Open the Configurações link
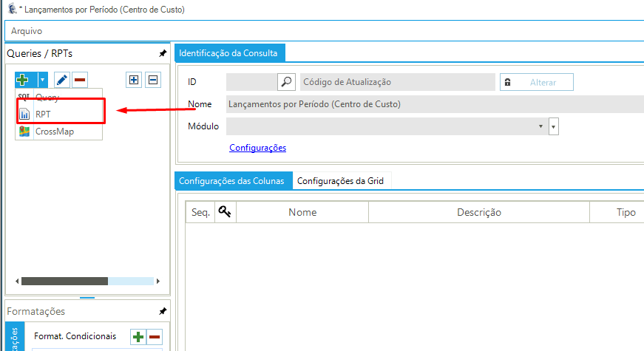This screenshot has width=644, height=351. [x=257, y=148]
